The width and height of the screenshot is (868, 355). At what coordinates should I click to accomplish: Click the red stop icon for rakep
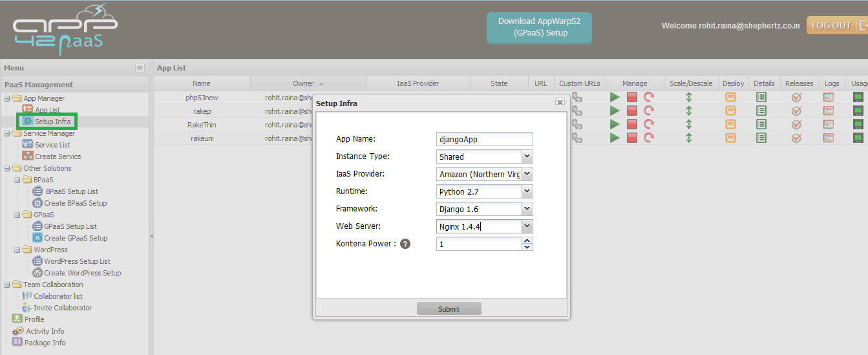tap(631, 111)
